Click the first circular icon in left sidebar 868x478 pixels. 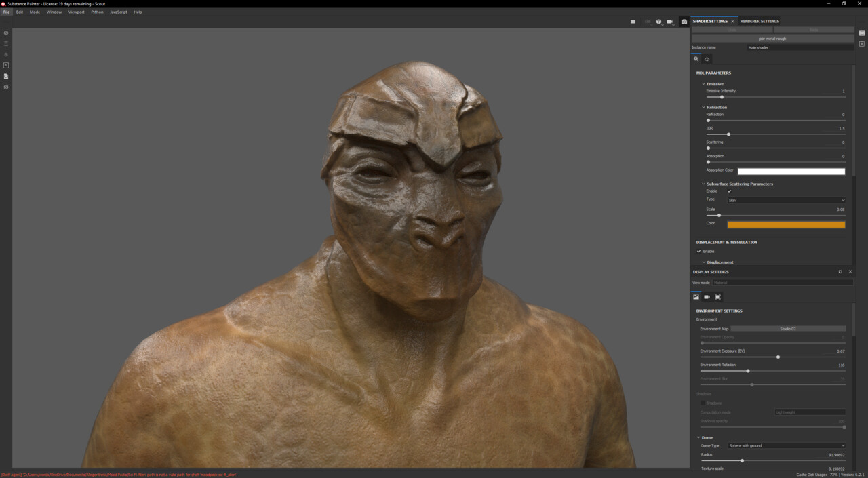[6, 33]
